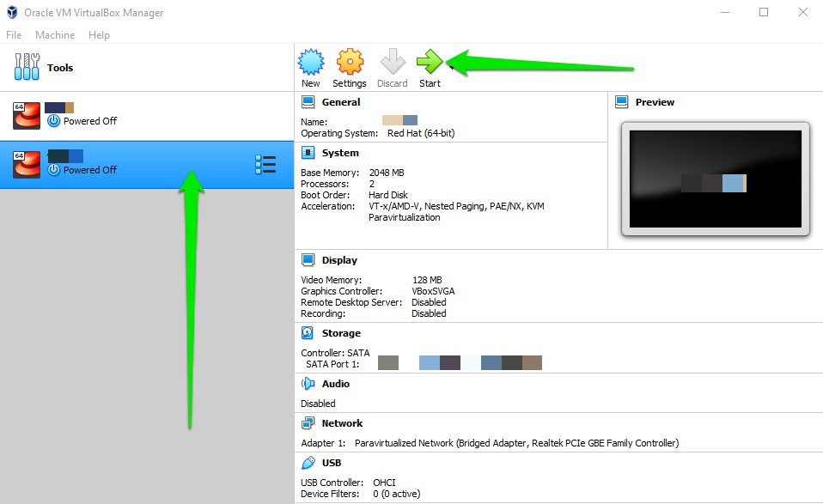Open the Tools wrench icon
The image size is (823, 504).
[27, 67]
